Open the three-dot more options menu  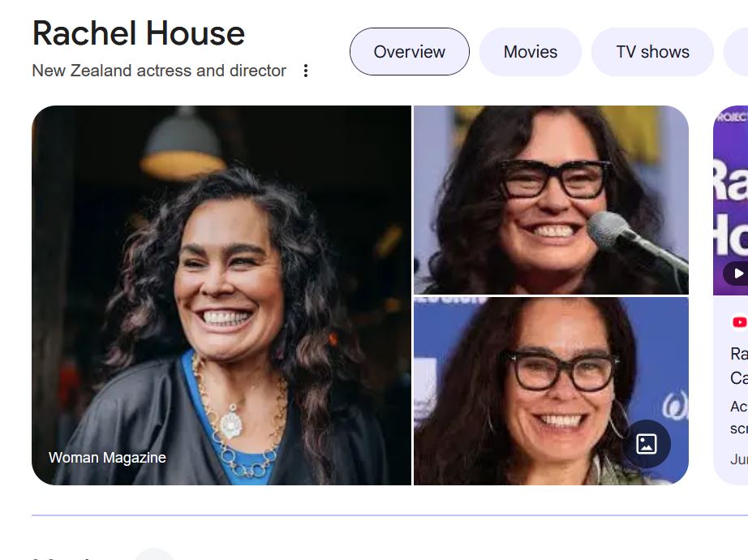click(x=306, y=71)
